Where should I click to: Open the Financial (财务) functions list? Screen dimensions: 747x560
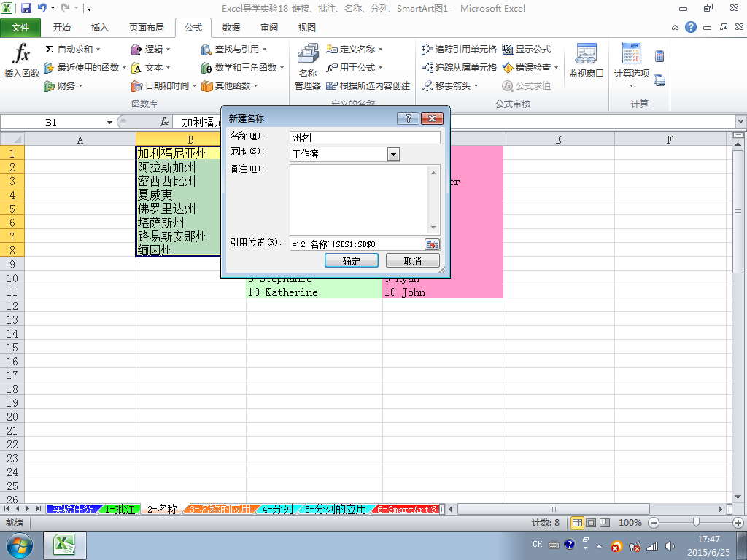pyautogui.click(x=63, y=86)
